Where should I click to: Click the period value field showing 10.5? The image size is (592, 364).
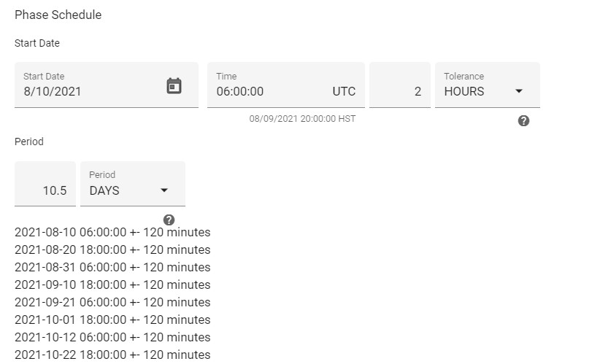click(45, 184)
